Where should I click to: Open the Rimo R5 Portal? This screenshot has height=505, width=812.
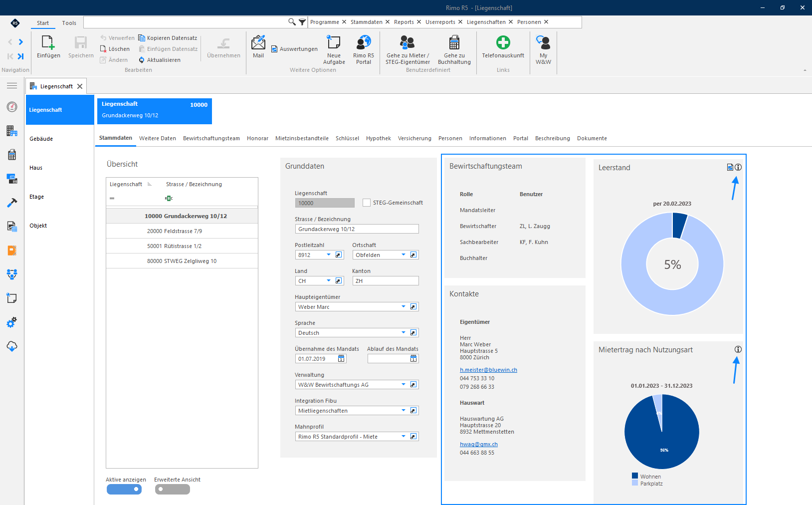(364, 50)
